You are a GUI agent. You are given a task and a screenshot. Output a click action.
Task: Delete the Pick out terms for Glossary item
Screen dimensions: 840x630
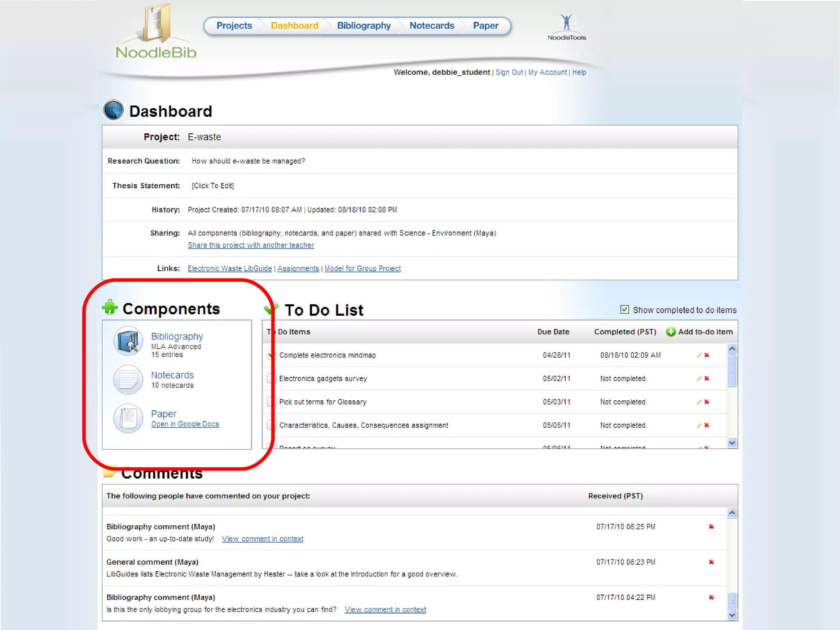[707, 402]
